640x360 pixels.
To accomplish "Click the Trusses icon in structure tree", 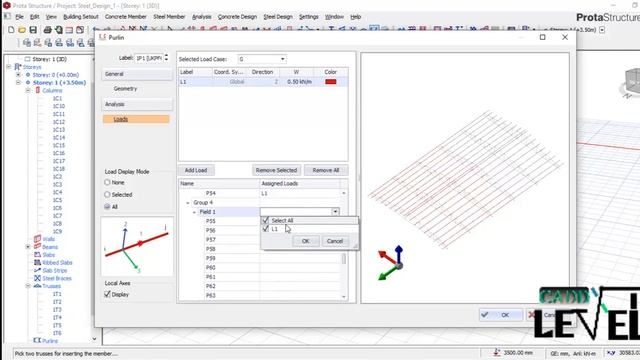I will pyautogui.click(x=38, y=286).
